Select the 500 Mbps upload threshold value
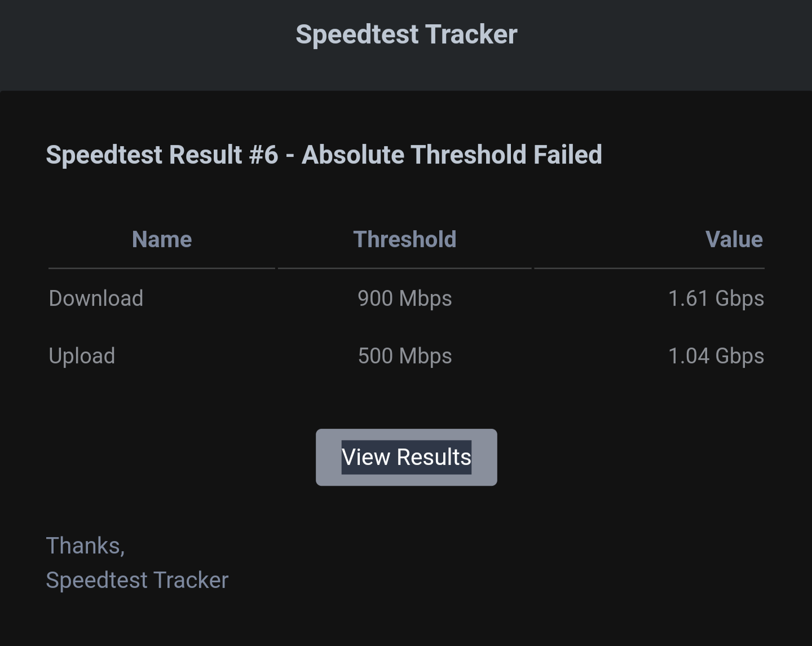 405,355
